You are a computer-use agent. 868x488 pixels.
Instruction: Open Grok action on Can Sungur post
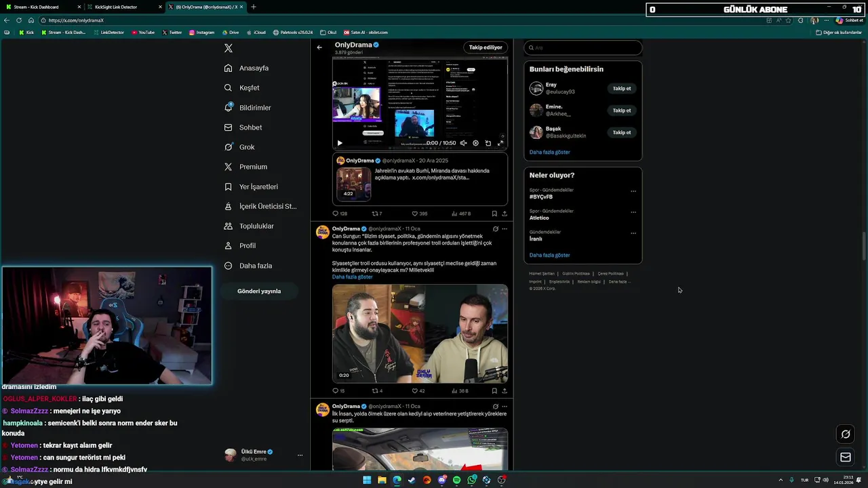[496, 229]
